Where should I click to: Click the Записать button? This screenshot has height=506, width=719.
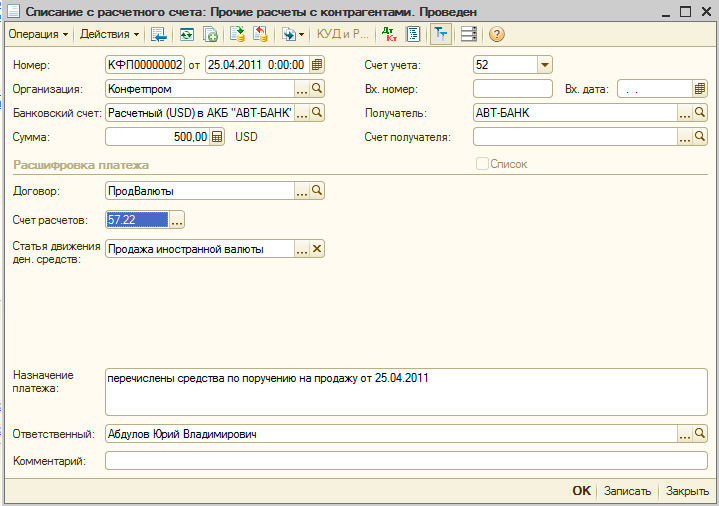click(x=628, y=491)
